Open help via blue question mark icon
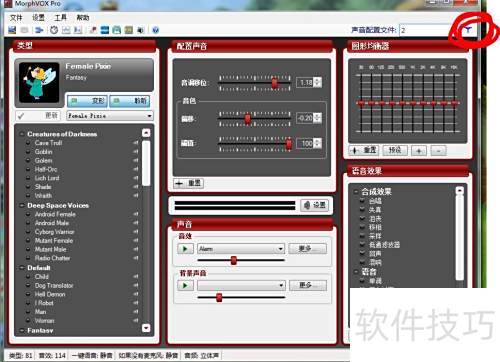This screenshot has width=500, height=362. pyautogui.click(x=155, y=30)
